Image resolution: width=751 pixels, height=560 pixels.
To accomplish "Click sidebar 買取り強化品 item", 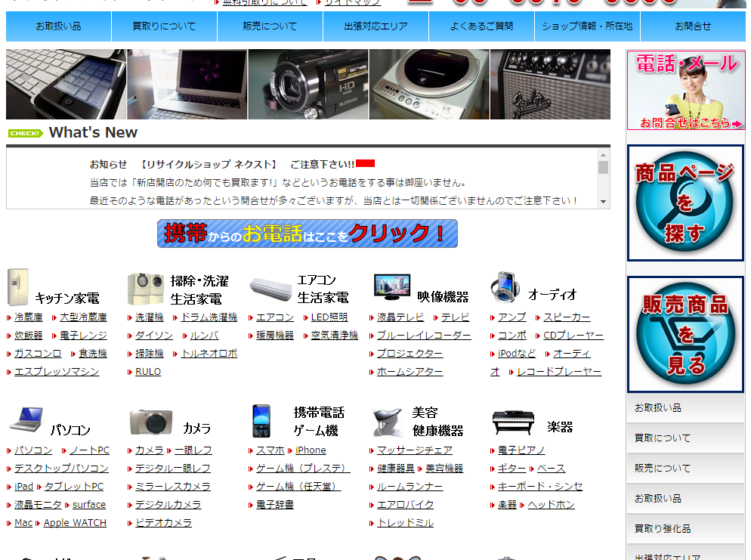I will coord(685,528).
